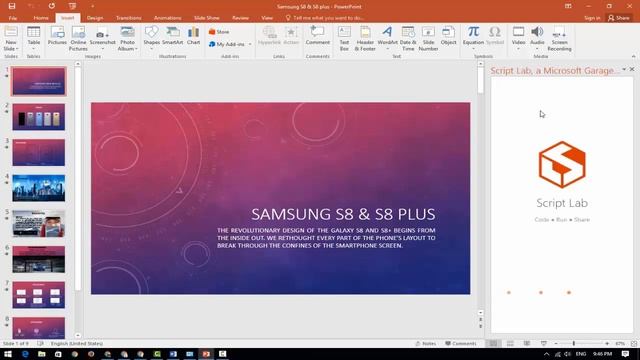
Task: Click the thumbnail pane scrollbar
Action: point(78,180)
